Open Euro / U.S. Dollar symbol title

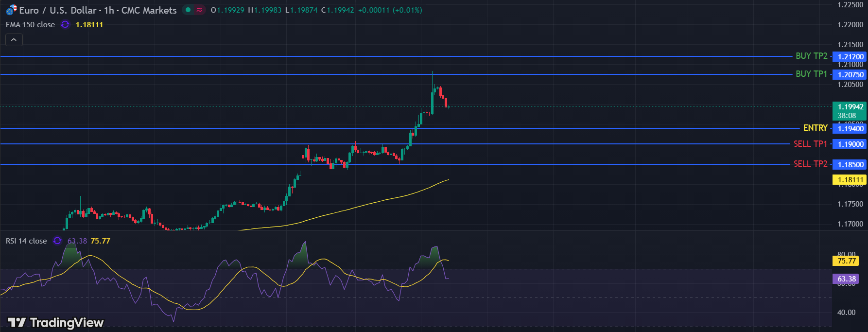tap(98, 10)
